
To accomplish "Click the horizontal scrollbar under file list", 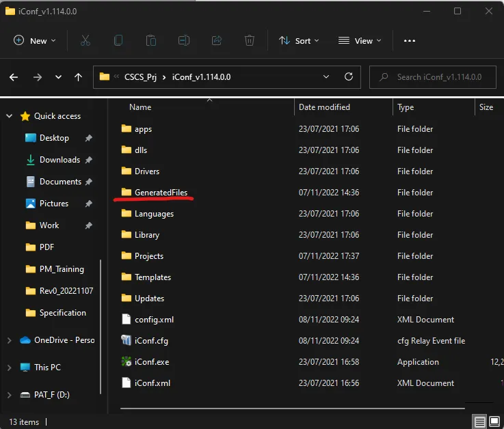I will 293,409.
